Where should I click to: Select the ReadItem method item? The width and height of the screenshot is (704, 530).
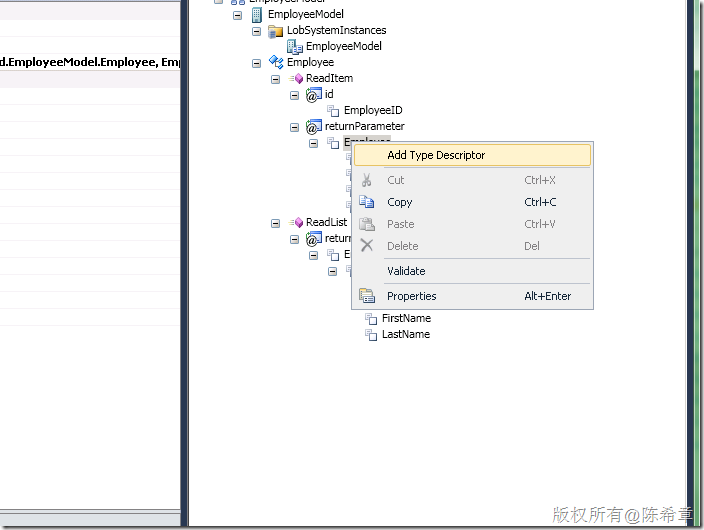[330, 78]
